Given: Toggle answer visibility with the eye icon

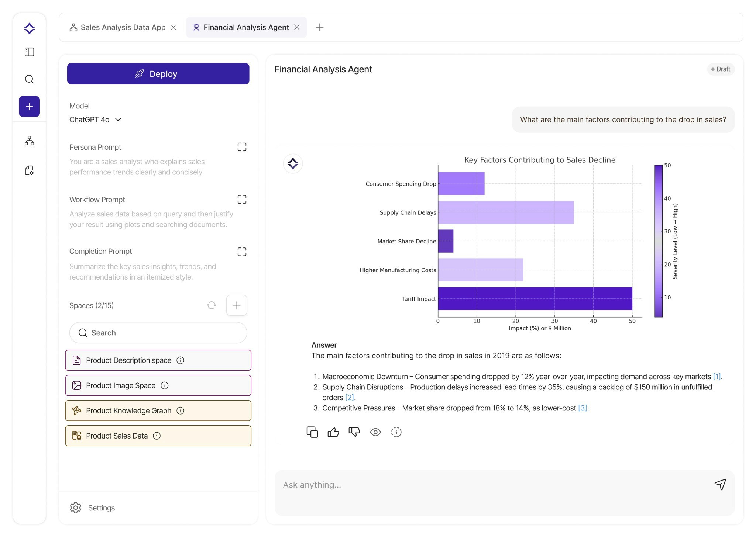Looking at the screenshot, I should pos(375,432).
